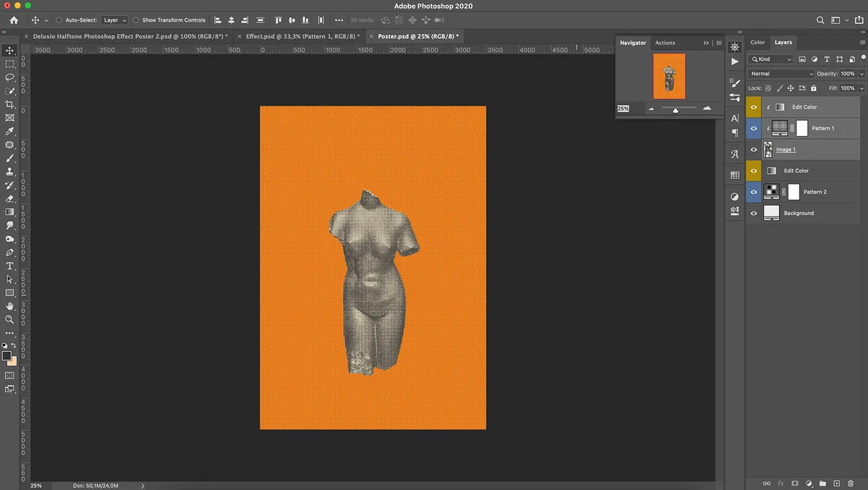The width and height of the screenshot is (868, 490).
Task: Enable Show Transform Controls checkbox
Action: click(x=136, y=20)
